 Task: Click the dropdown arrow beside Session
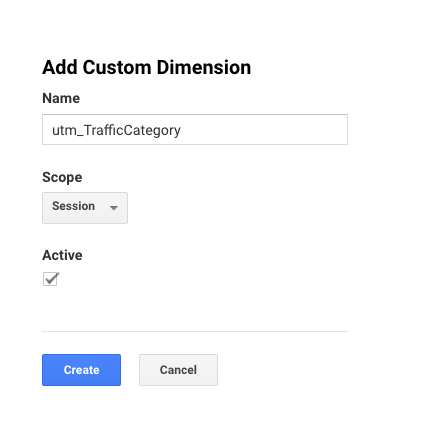[114, 208]
